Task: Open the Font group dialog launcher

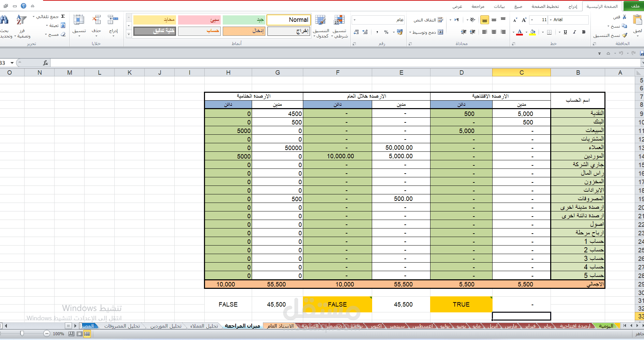Action: [x=513, y=44]
